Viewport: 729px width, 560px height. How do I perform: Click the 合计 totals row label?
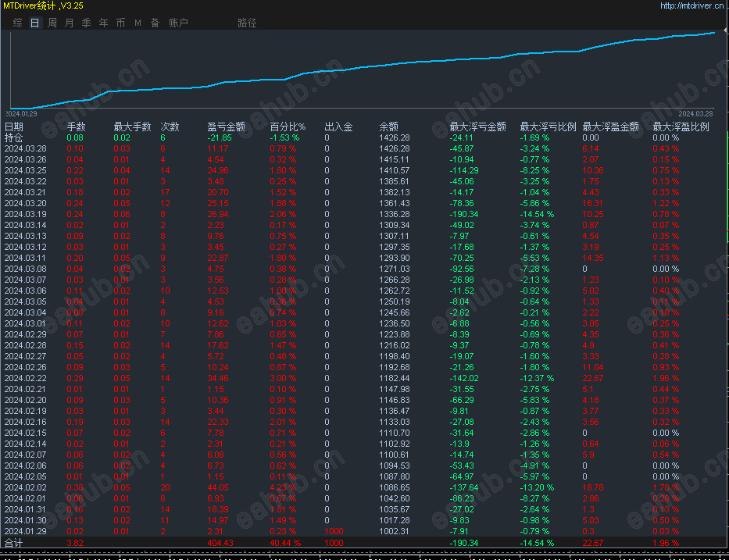tap(13, 543)
